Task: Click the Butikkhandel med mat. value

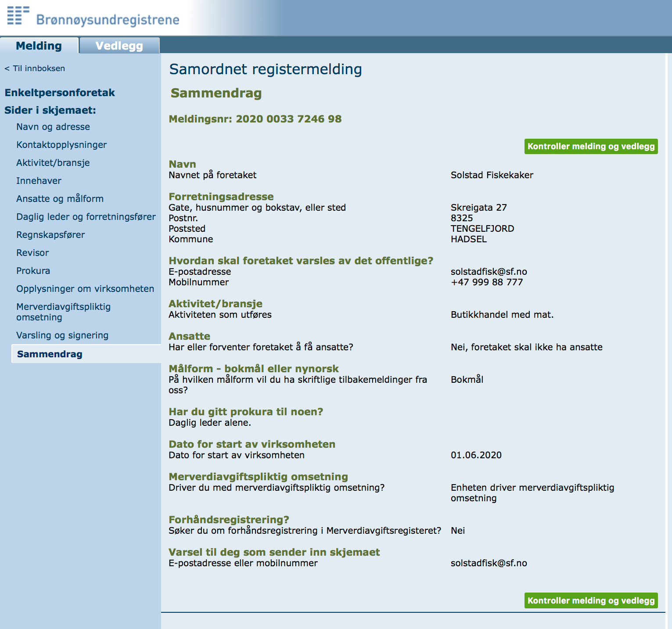Action: 502,315
